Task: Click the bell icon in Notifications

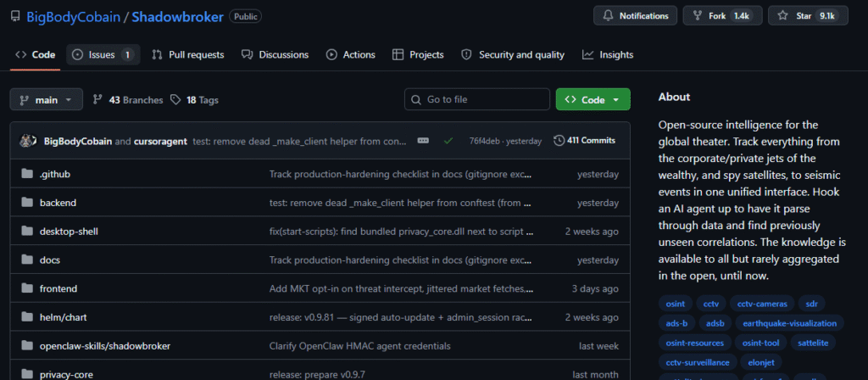Action: [x=607, y=16]
